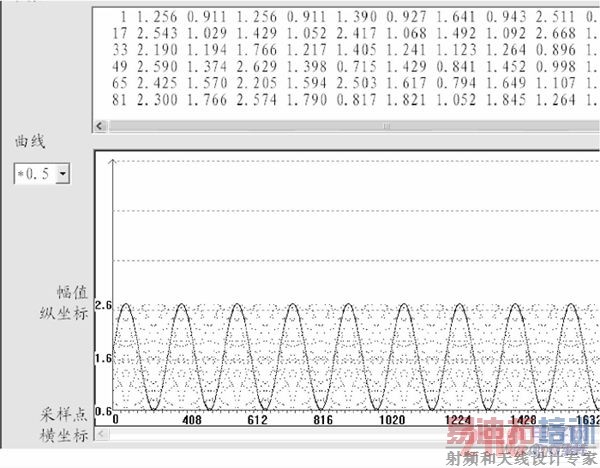
Task: Click the row number 65 in data table
Action: [x=122, y=83]
